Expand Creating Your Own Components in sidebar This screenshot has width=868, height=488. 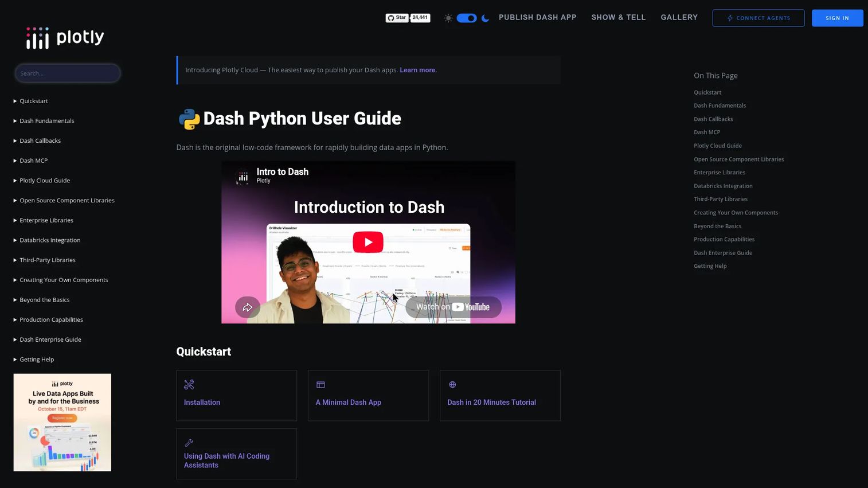pyautogui.click(x=61, y=280)
